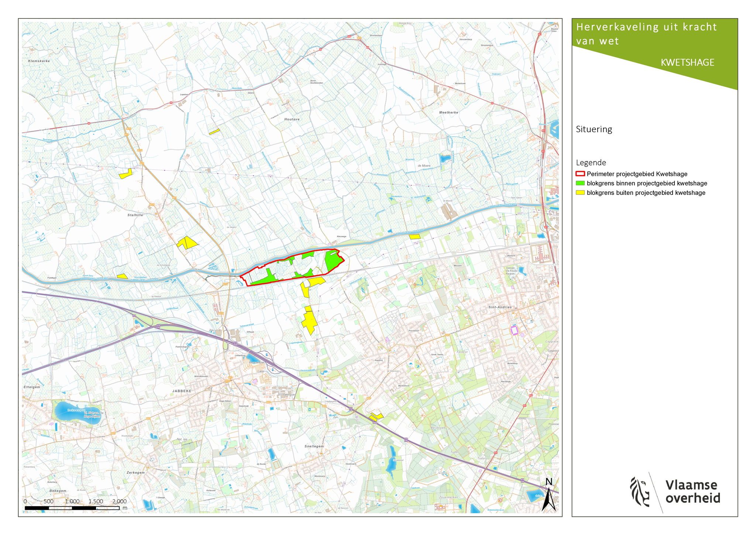This screenshot has height=535, width=756.
Task: Click 'blokgrens buiten projectgebied kwetshage' legend text
Action: [x=646, y=193]
